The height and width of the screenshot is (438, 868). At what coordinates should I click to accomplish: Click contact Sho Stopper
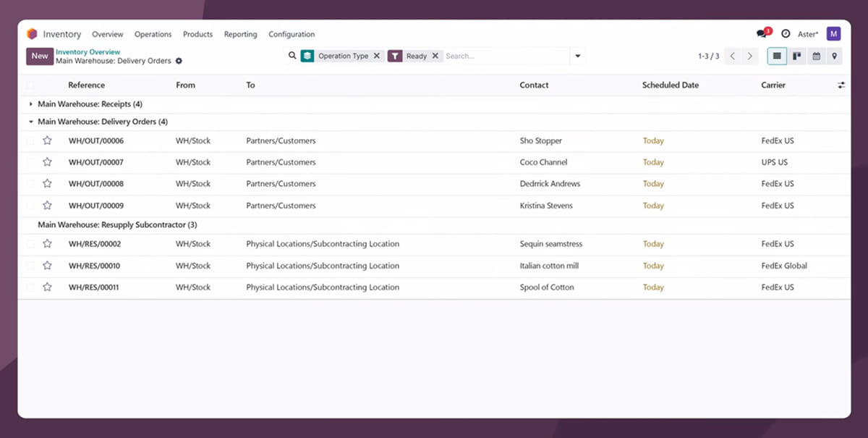[540, 140]
